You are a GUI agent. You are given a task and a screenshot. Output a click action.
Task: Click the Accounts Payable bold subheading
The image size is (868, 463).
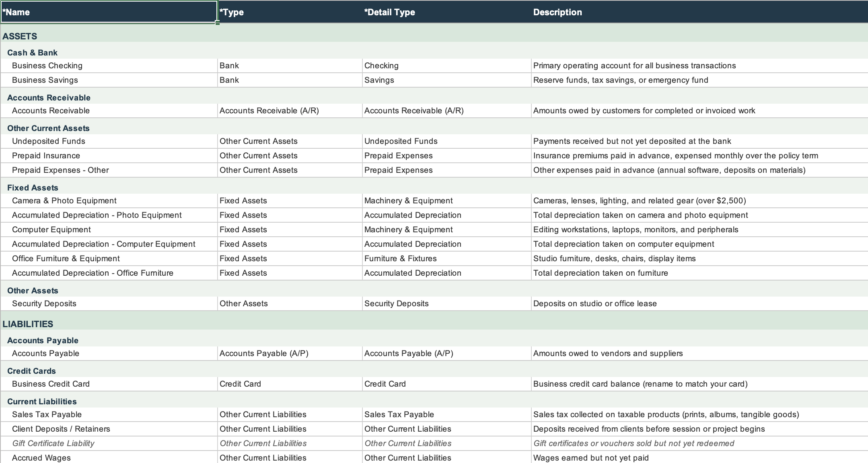[43, 340]
